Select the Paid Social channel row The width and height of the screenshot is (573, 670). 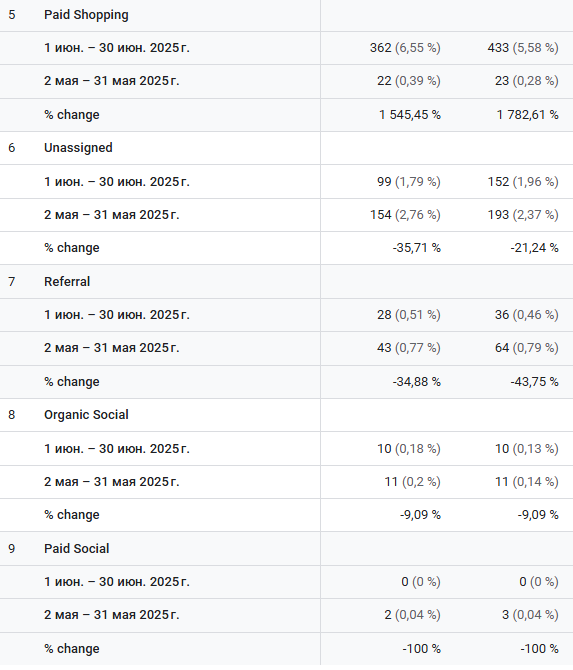(x=286, y=549)
